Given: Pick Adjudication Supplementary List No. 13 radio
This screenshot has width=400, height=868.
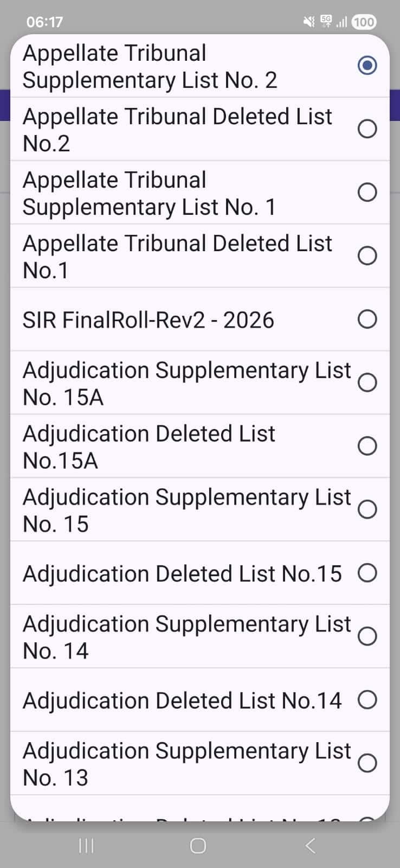Looking at the screenshot, I should (x=367, y=763).
